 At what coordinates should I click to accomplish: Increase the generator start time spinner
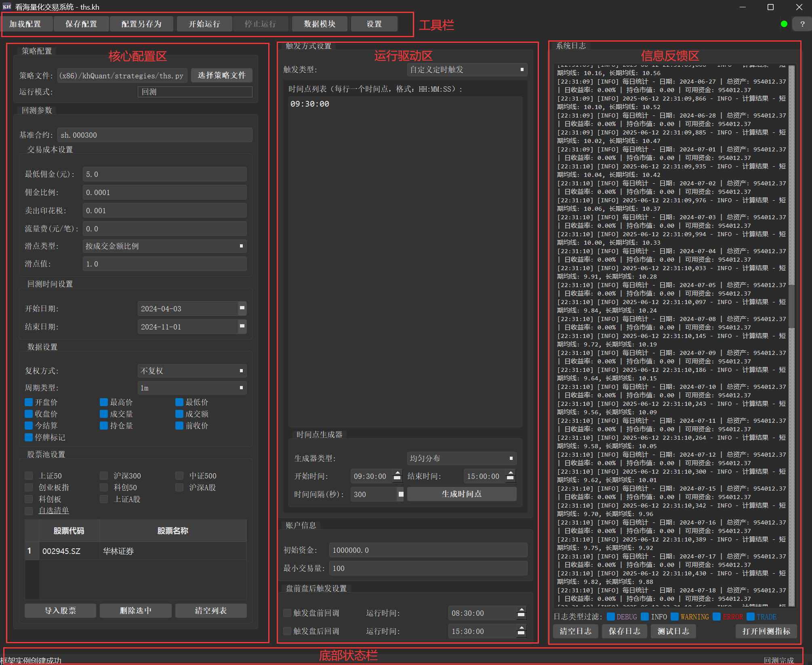398,473
